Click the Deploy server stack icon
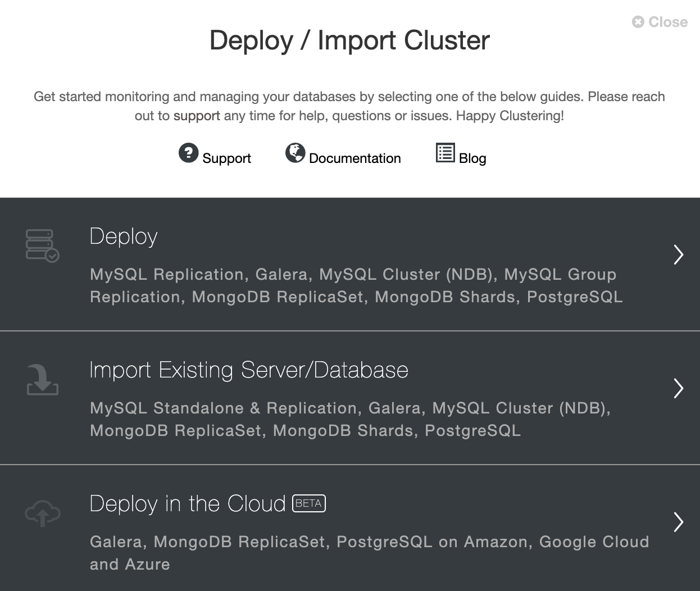This screenshot has height=591, width=700. 42,246
